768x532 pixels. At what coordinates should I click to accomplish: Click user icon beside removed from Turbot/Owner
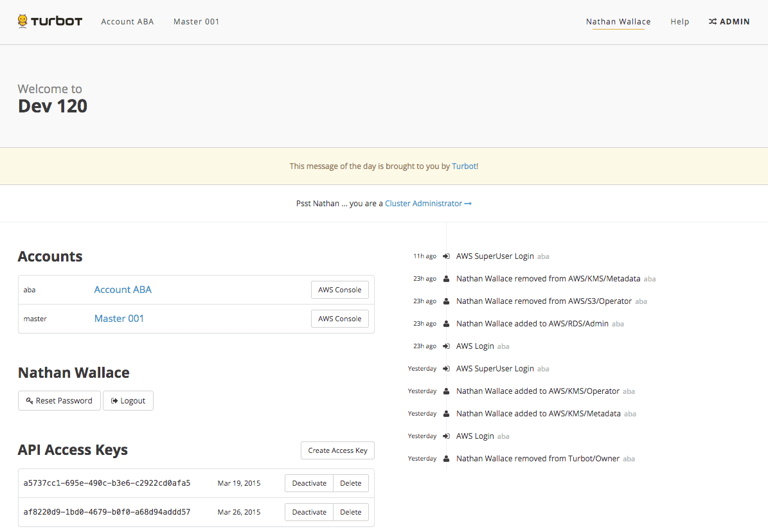coord(446,459)
